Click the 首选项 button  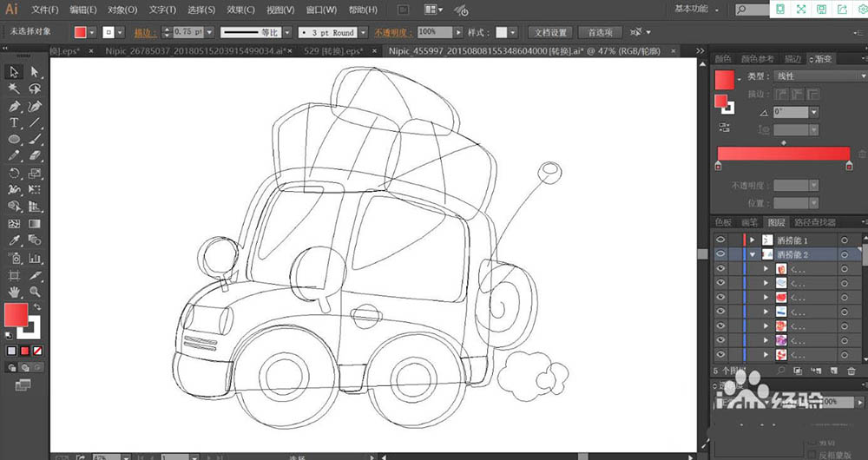point(600,32)
